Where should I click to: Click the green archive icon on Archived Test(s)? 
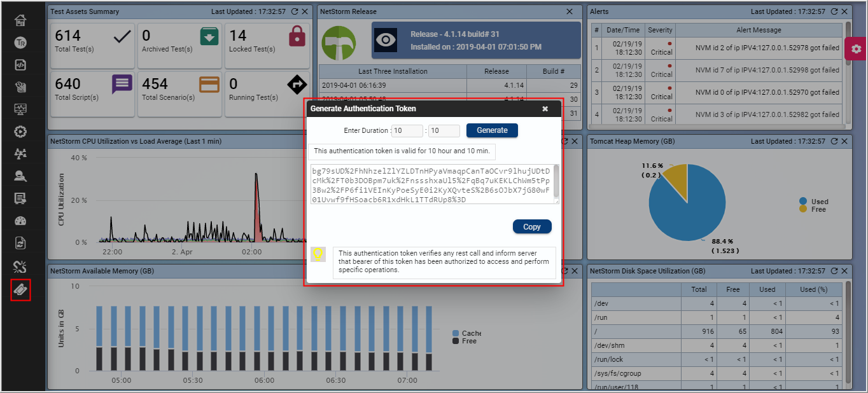coord(209,36)
